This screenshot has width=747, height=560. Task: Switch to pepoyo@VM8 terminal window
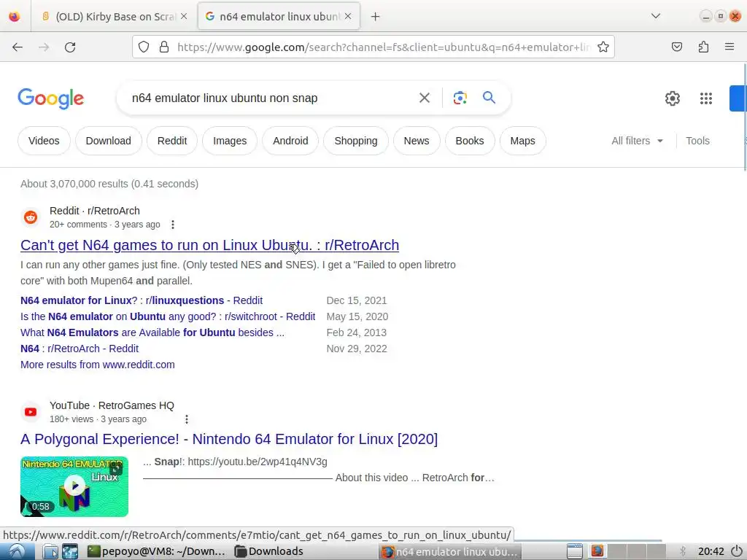click(x=157, y=551)
